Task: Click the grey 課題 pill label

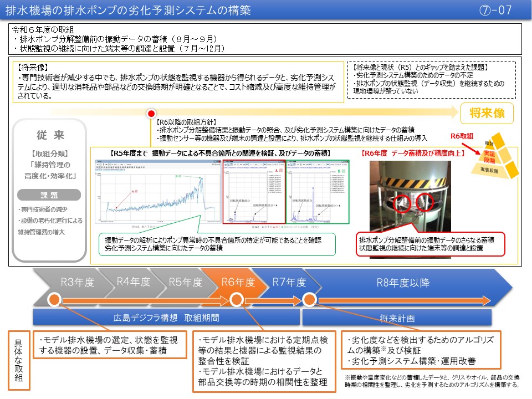Action: coord(49,195)
